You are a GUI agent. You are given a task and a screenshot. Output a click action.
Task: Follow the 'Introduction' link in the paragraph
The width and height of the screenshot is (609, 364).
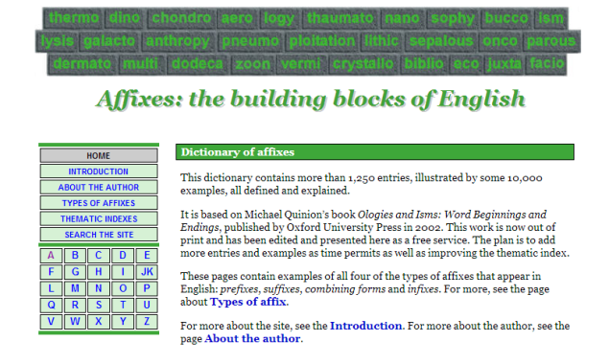pyautogui.click(x=365, y=326)
